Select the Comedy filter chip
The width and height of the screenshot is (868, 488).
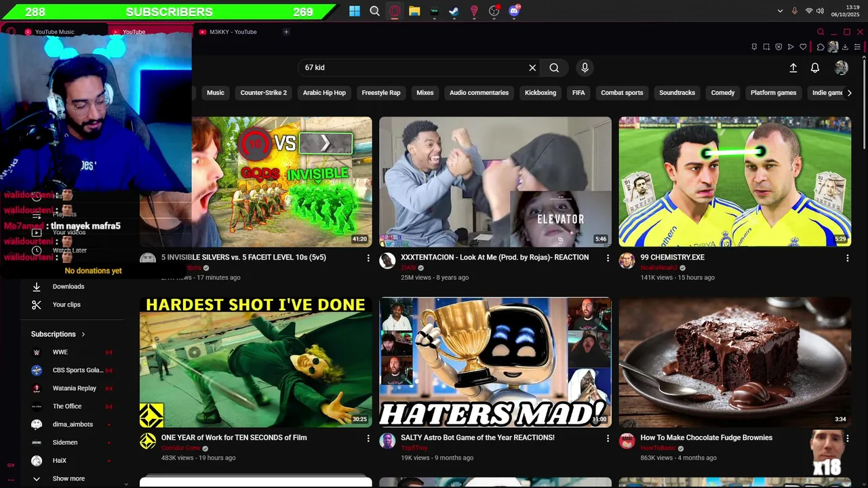[723, 93]
